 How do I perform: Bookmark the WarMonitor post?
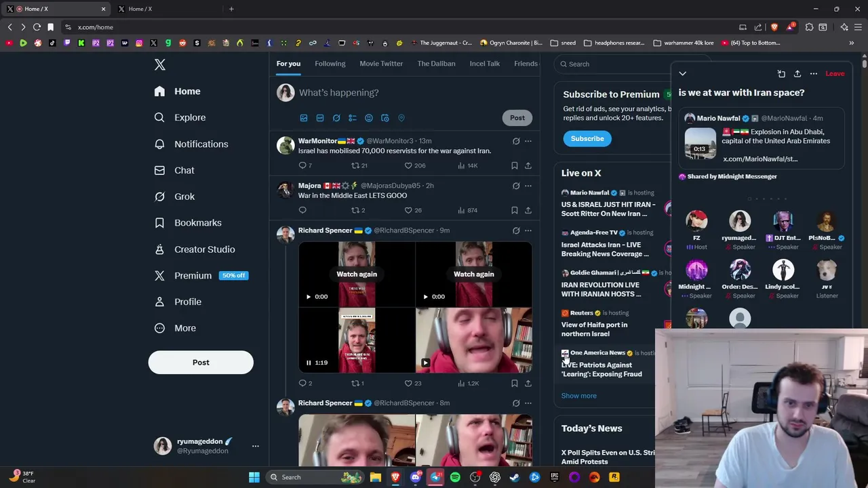[x=515, y=165]
